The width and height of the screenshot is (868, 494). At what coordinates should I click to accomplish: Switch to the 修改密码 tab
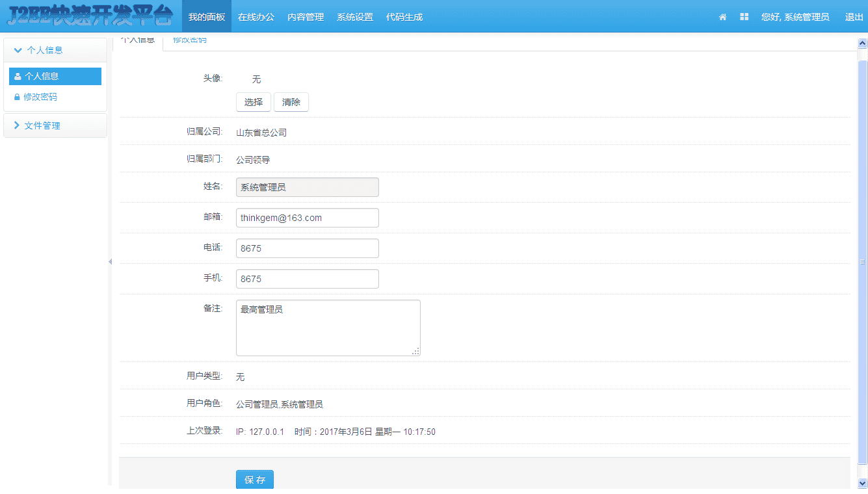189,40
